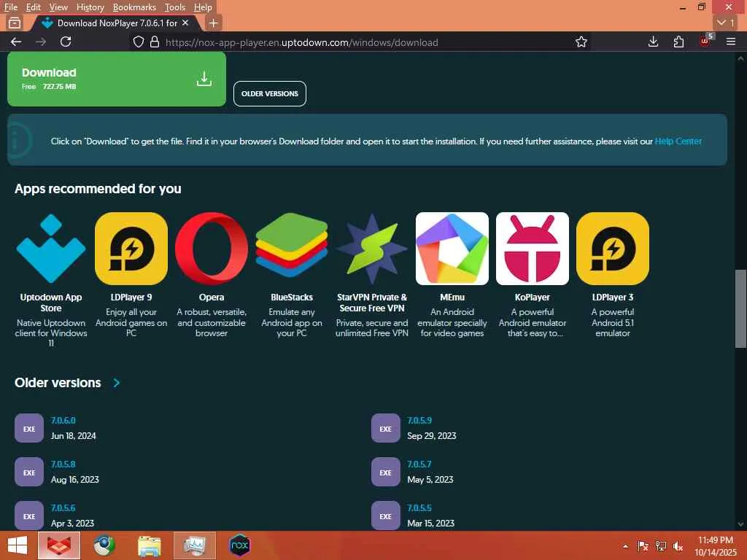
Task: Open version 7.0.5.8 link
Action: (63, 464)
